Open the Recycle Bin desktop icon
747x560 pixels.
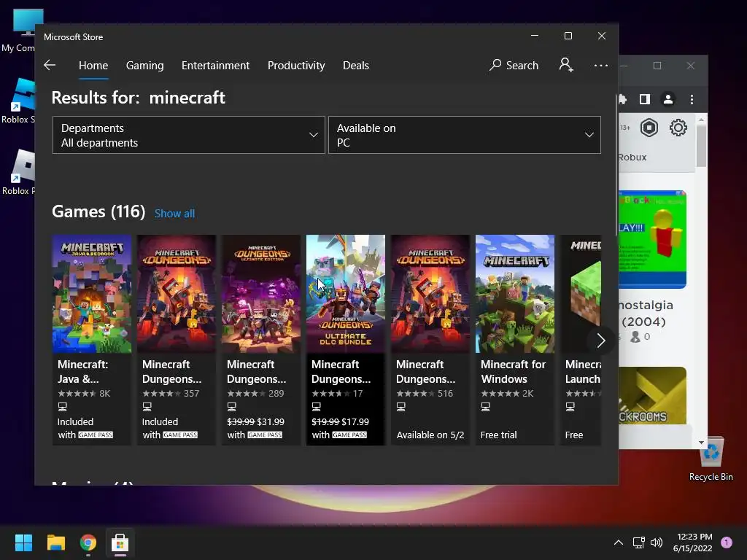click(x=711, y=459)
